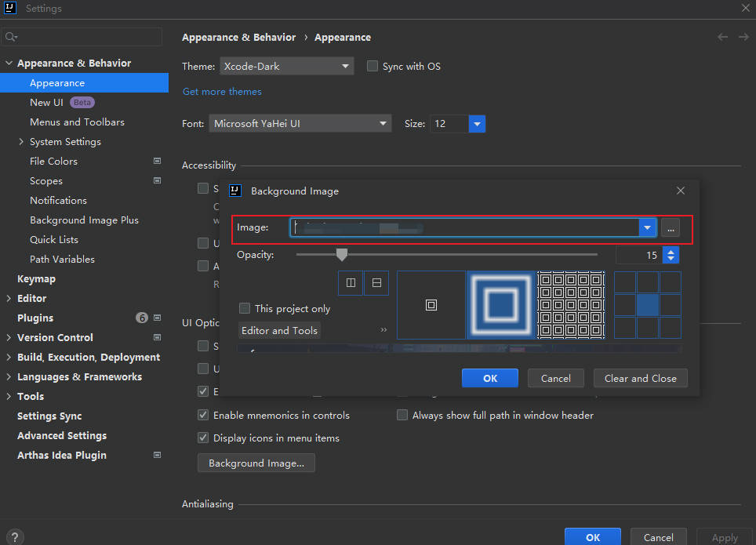Click the help question mark icon
The height and width of the screenshot is (545, 756).
[15, 537]
